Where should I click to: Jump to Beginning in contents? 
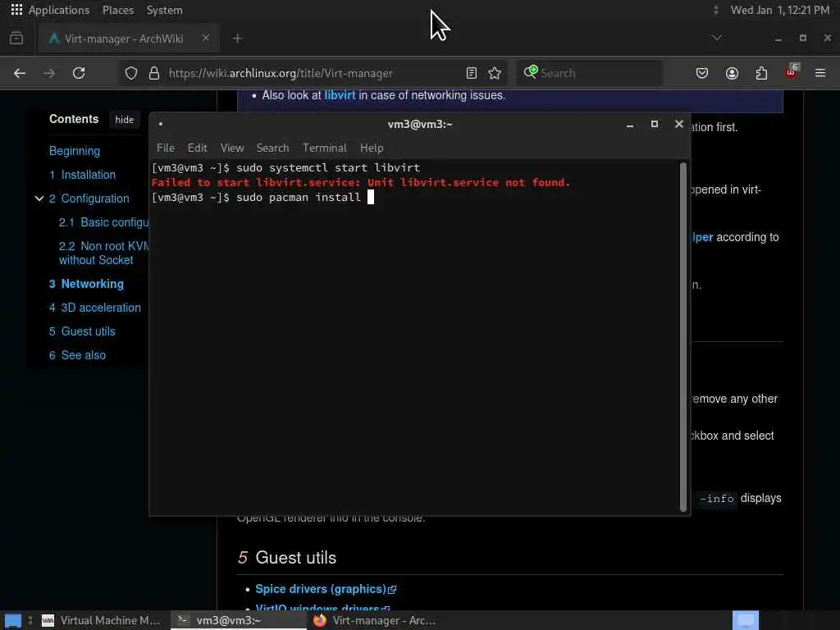75,151
